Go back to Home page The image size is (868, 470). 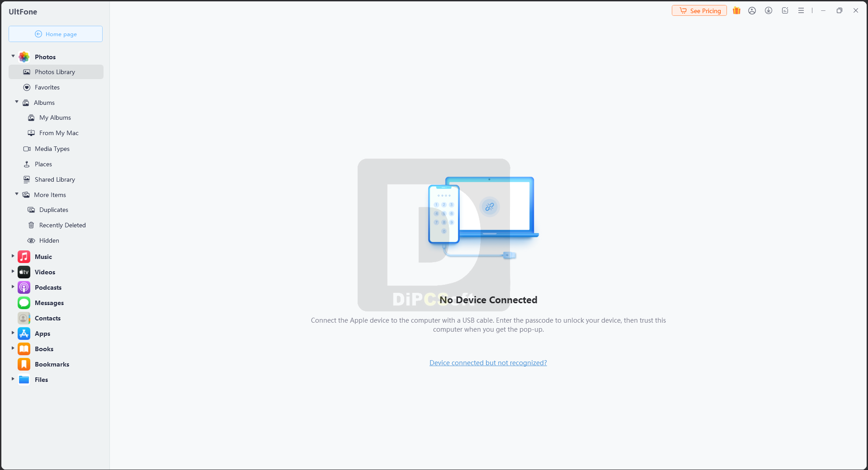[x=56, y=34]
